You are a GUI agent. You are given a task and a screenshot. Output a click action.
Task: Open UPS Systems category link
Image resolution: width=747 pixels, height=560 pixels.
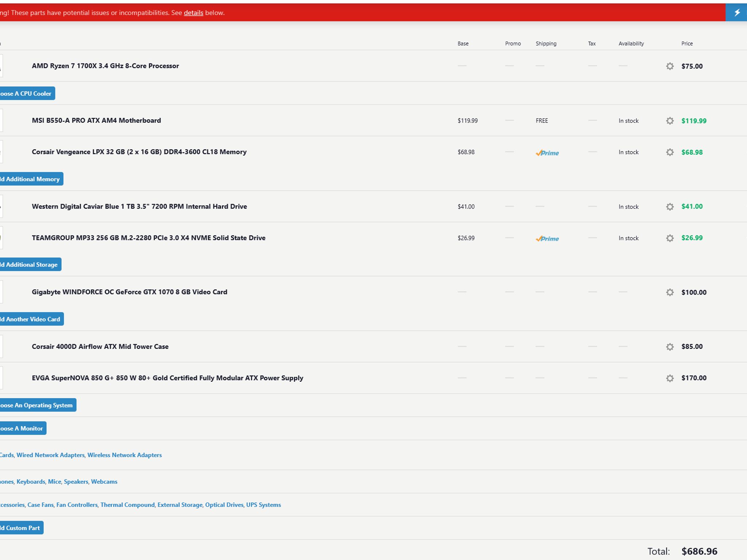(x=263, y=505)
